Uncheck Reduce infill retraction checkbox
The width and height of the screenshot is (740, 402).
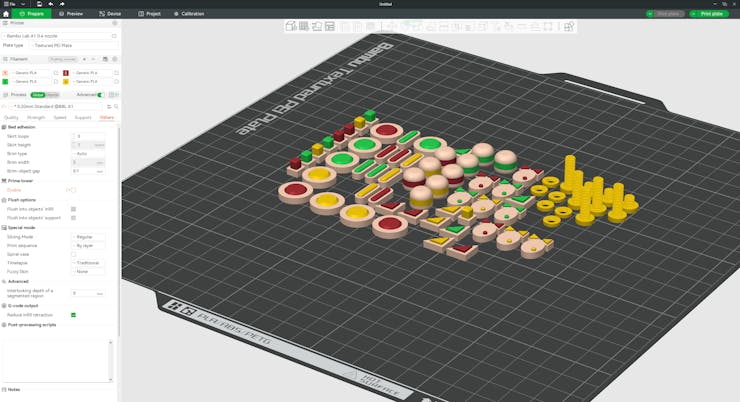73,315
